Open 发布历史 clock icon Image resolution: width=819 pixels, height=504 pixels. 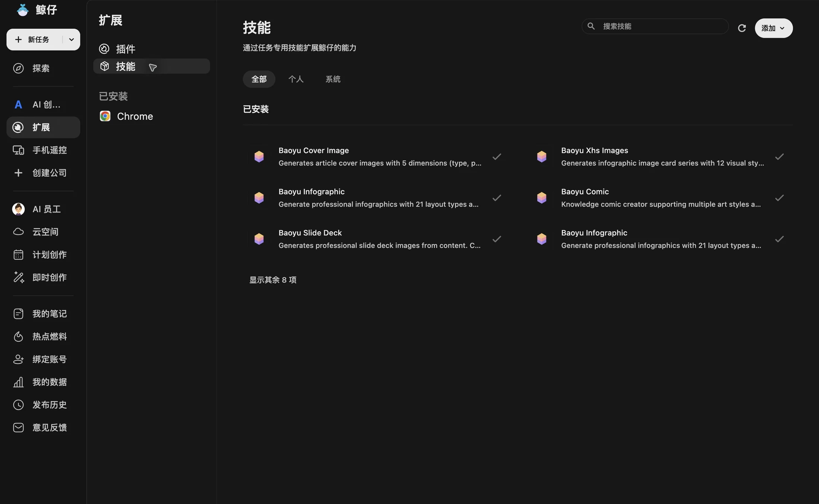coord(18,405)
